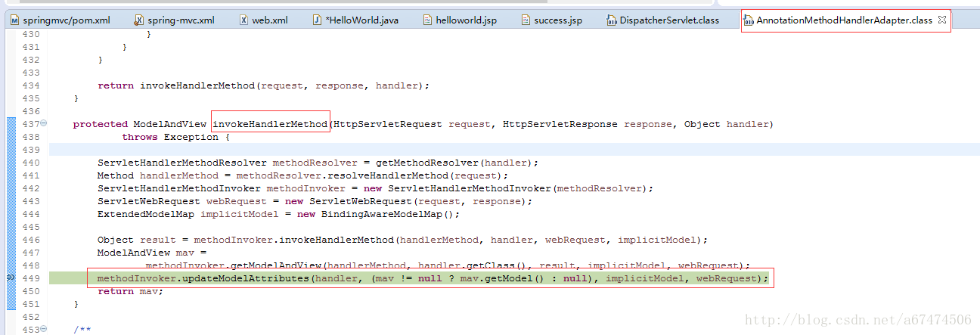The height and width of the screenshot is (335, 980).
Task: Select the success.jsp tab
Action: click(552, 20)
